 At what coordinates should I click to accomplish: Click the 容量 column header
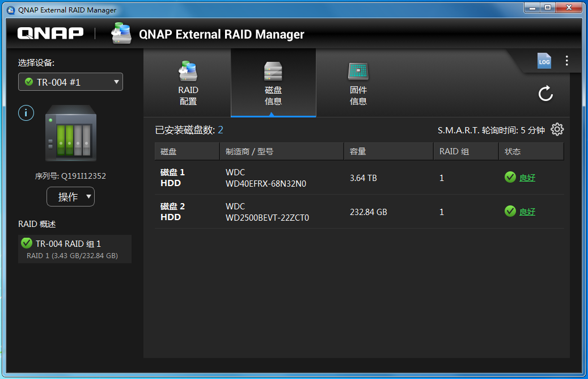(x=388, y=151)
